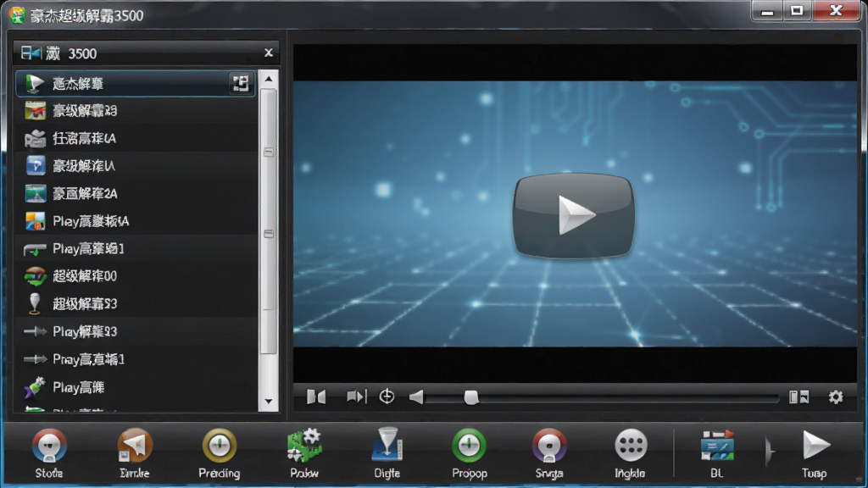Mute audio with the speaker icon
The image size is (868, 488).
416,396
